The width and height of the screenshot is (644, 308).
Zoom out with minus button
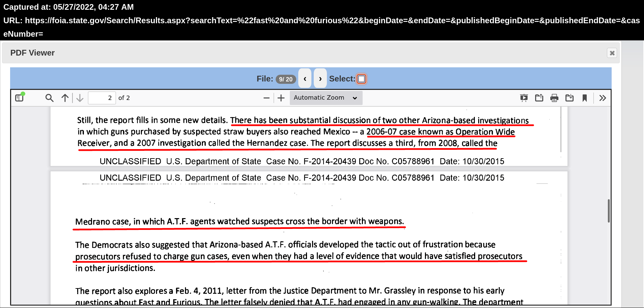267,98
